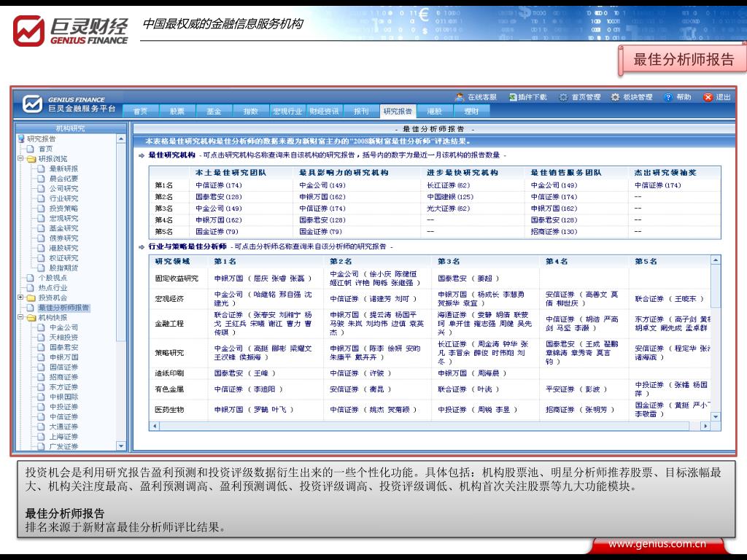Select 最佳分析师报告 in the tree
747x560 pixels.
click(x=63, y=308)
